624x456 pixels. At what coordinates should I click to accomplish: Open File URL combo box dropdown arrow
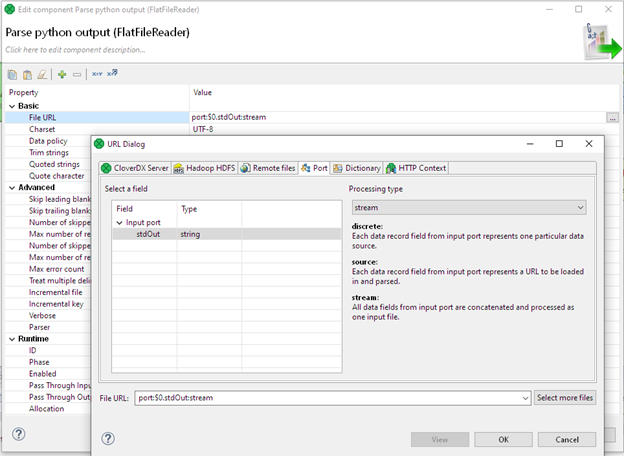pos(525,398)
